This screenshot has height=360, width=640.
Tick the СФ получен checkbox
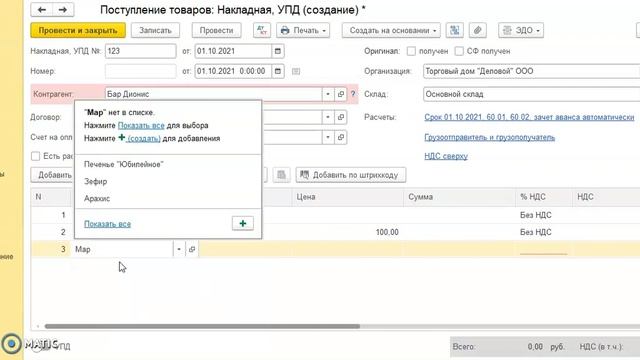[459, 51]
